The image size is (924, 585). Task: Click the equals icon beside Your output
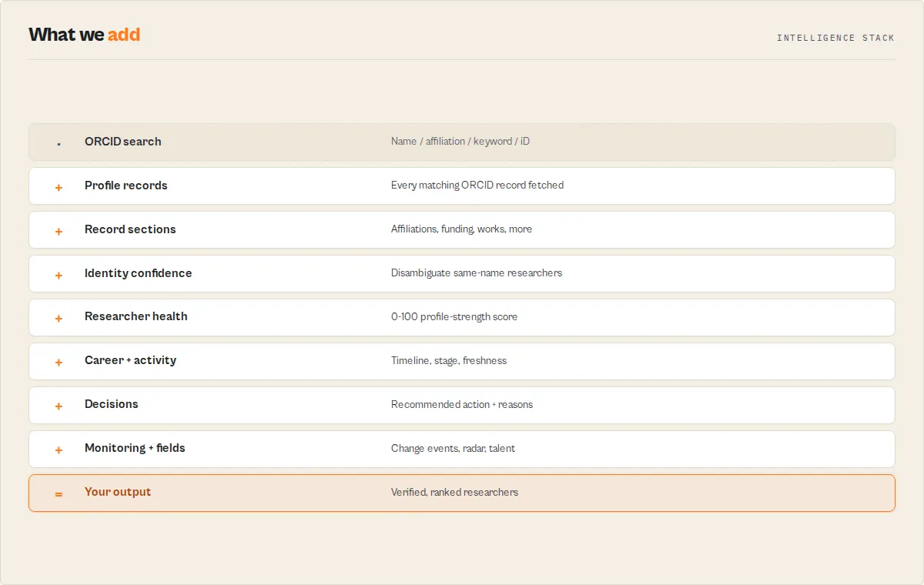click(x=59, y=493)
